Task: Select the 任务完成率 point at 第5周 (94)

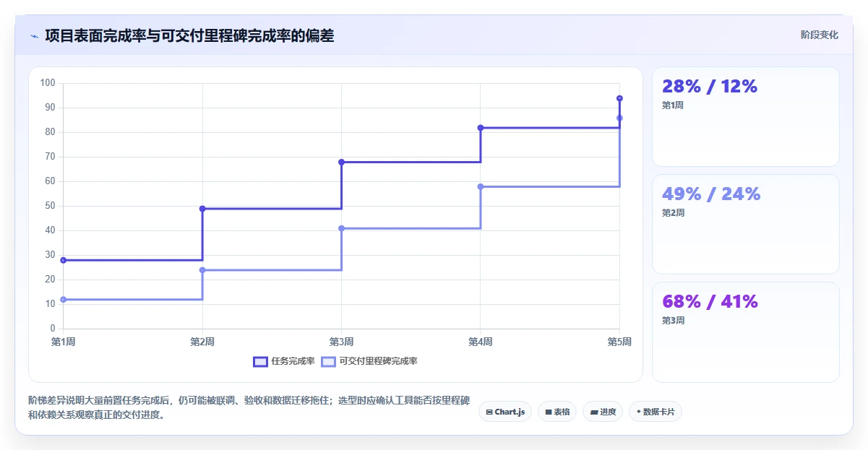Action: [619, 98]
